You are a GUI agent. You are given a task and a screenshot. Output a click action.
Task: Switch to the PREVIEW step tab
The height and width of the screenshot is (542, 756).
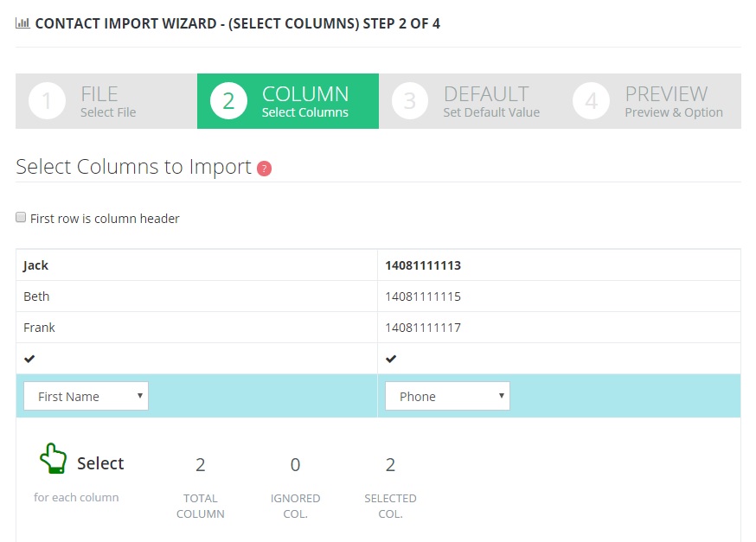[x=665, y=100]
